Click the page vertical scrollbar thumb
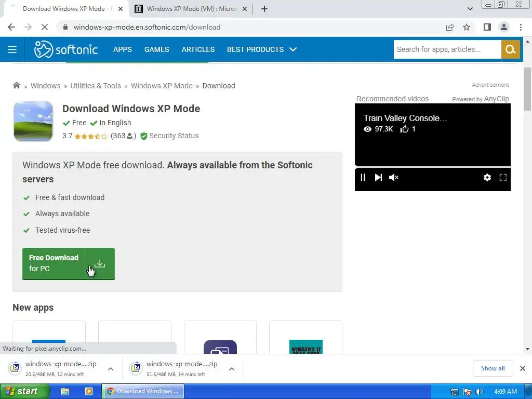 point(527,89)
